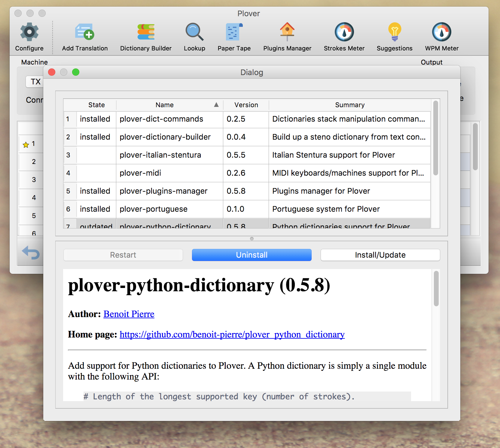Click the Dictionaries stack manipulation summary

pos(349,119)
